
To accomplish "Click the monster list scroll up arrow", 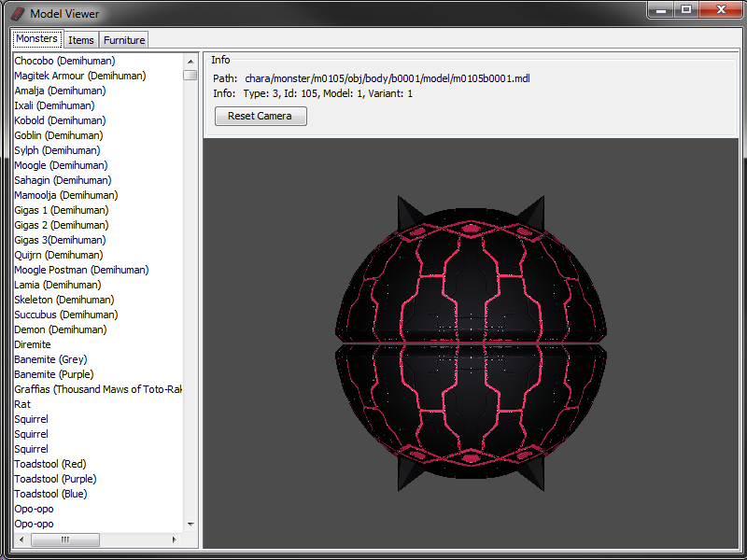I will click(190, 62).
